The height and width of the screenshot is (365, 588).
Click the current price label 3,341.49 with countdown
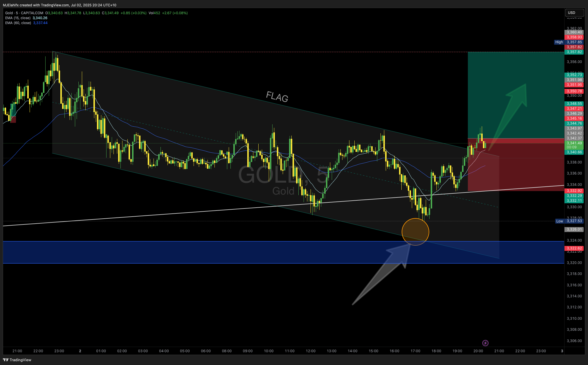pyautogui.click(x=574, y=145)
